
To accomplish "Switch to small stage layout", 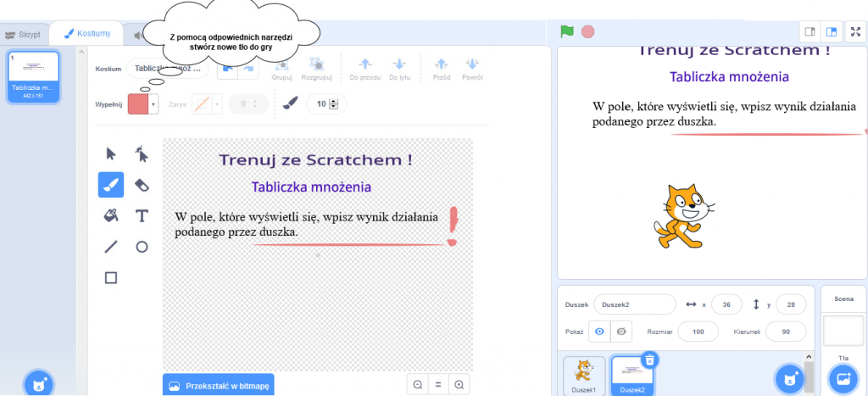I will (x=810, y=31).
